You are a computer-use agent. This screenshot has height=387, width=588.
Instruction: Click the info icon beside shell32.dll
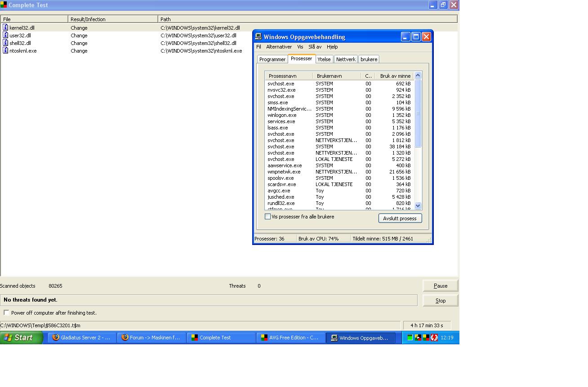[5, 43]
